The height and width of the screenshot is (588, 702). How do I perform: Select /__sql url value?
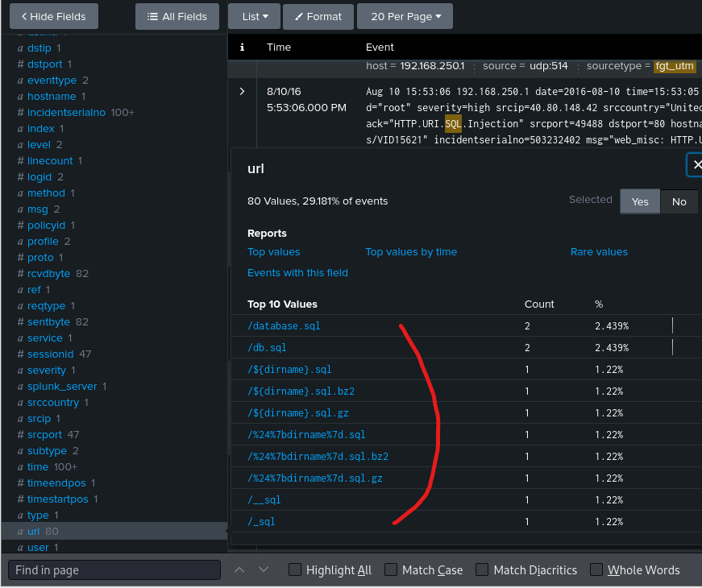(x=264, y=500)
